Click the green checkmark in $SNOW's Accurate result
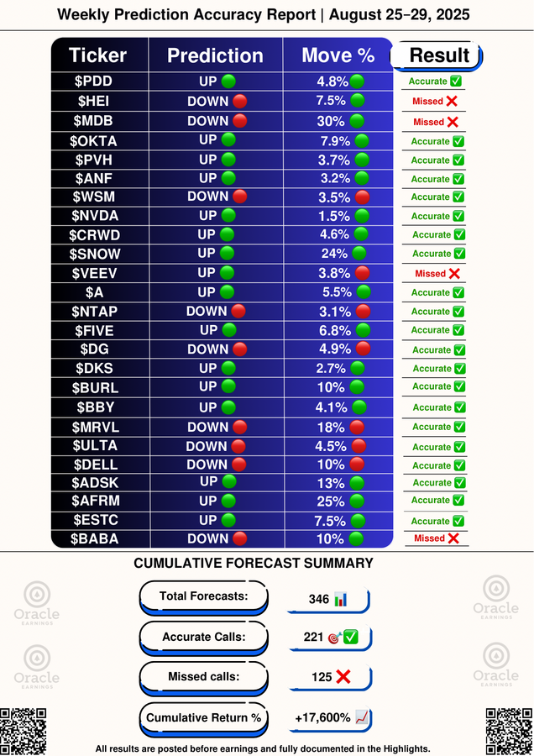This screenshot has height=756, width=534. coord(458,253)
